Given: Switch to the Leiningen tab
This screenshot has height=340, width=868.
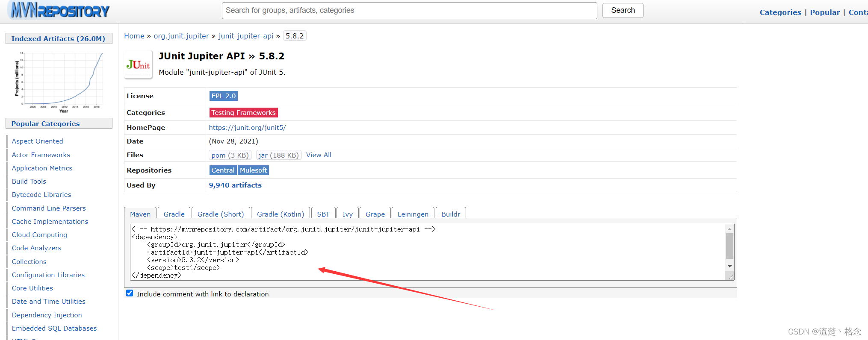Looking at the screenshot, I should pos(413,214).
